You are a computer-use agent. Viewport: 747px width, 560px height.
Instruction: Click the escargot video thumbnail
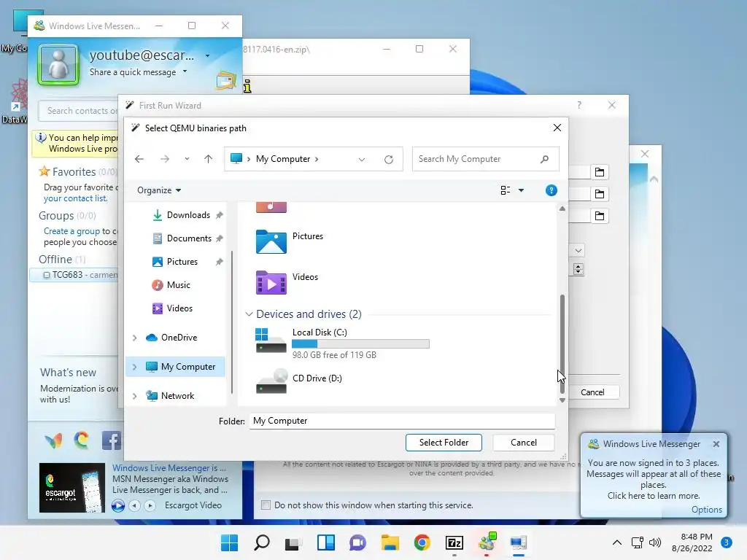point(72,488)
